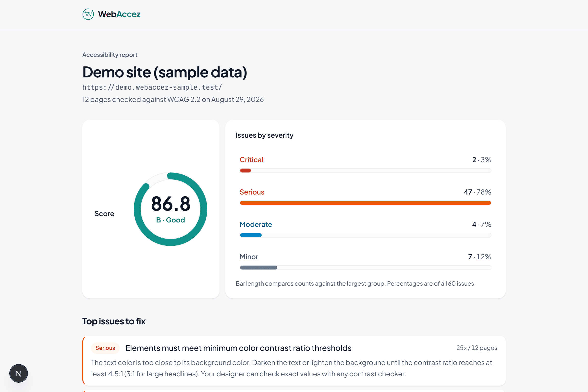
Task: Click the '12 pages checked against WCAG 2.2' line
Action: tap(173, 99)
